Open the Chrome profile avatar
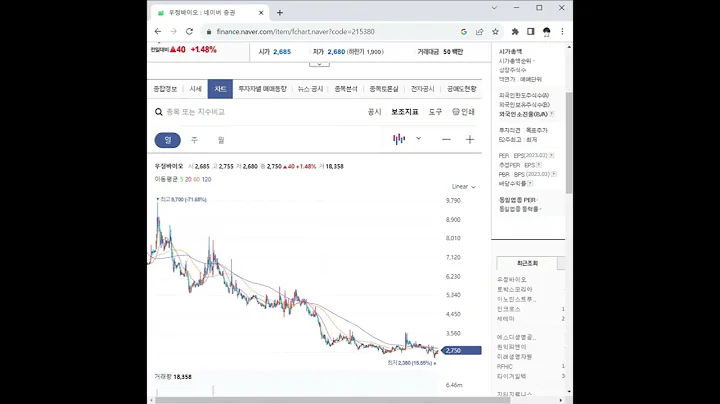Image resolution: width=720 pixels, height=404 pixels. click(546, 31)
